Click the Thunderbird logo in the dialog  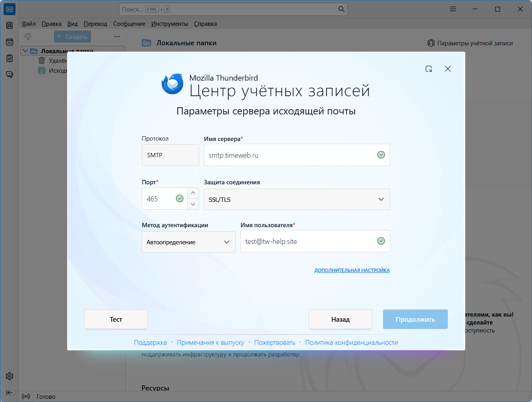pos(172,84)
